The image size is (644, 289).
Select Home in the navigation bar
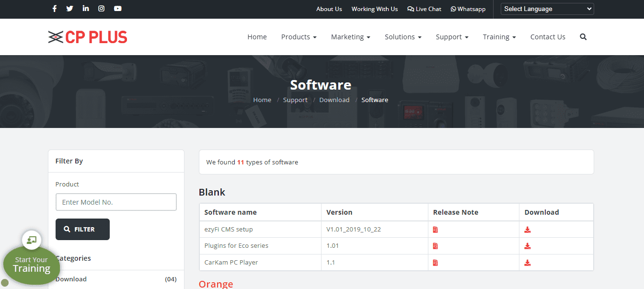[x=257, y=36]
